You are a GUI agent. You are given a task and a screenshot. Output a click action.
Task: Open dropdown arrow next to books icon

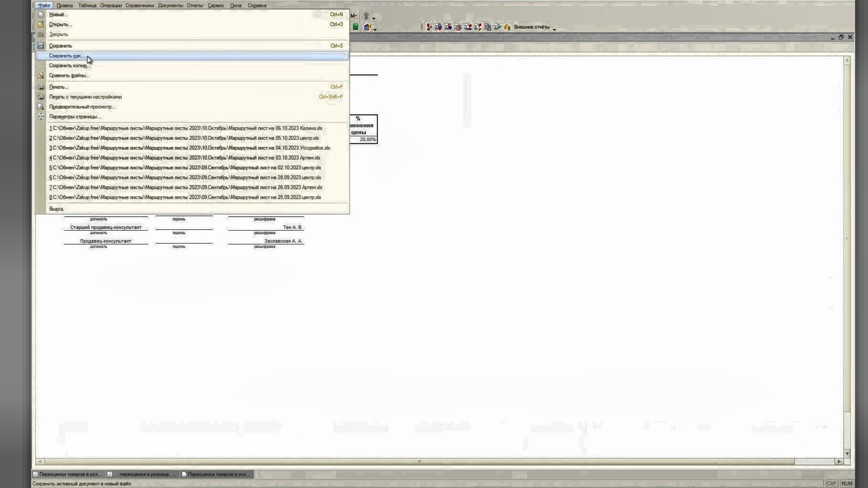click(x=375, y=30)
